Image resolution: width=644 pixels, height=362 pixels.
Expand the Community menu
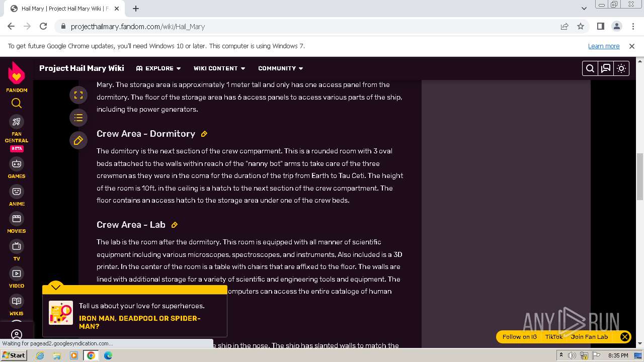point(281,68)
